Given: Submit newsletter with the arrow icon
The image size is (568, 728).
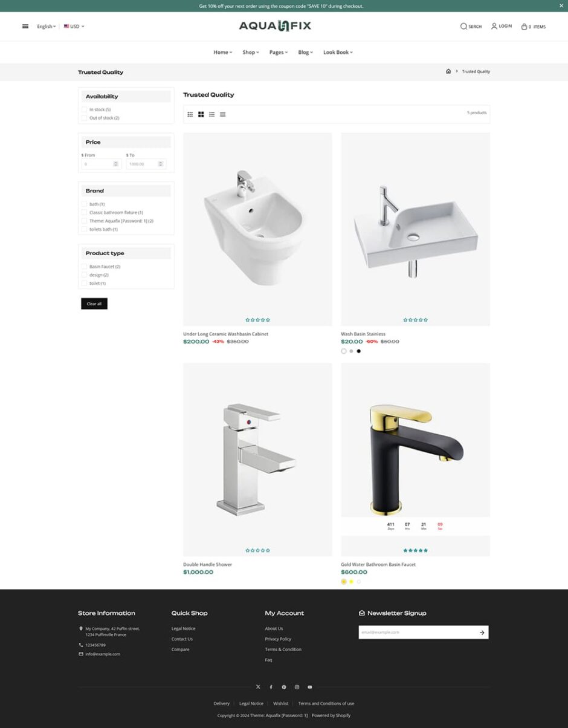Looking at the screenshot, I should [482, 632].
